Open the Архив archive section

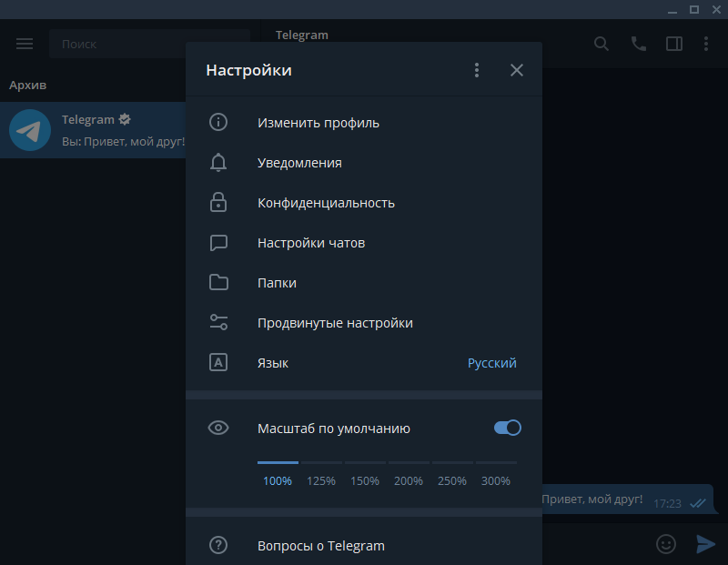28,85
